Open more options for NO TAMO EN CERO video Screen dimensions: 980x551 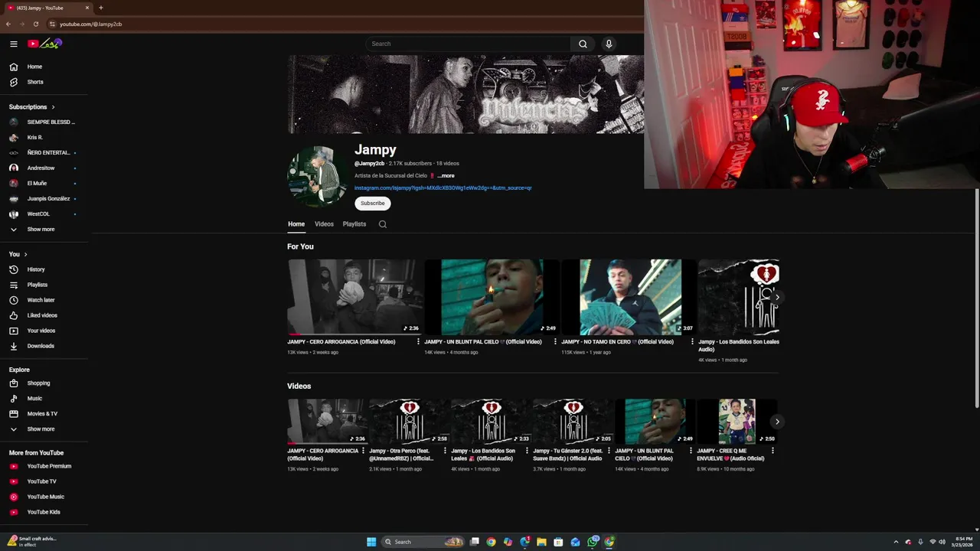pyautogui.click(x=692, y=342)
